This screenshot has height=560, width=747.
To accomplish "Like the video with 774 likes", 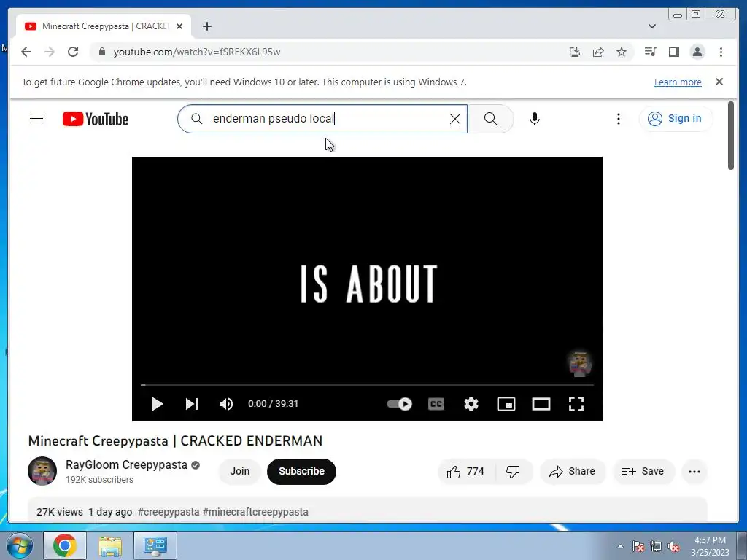I will 466,472.
